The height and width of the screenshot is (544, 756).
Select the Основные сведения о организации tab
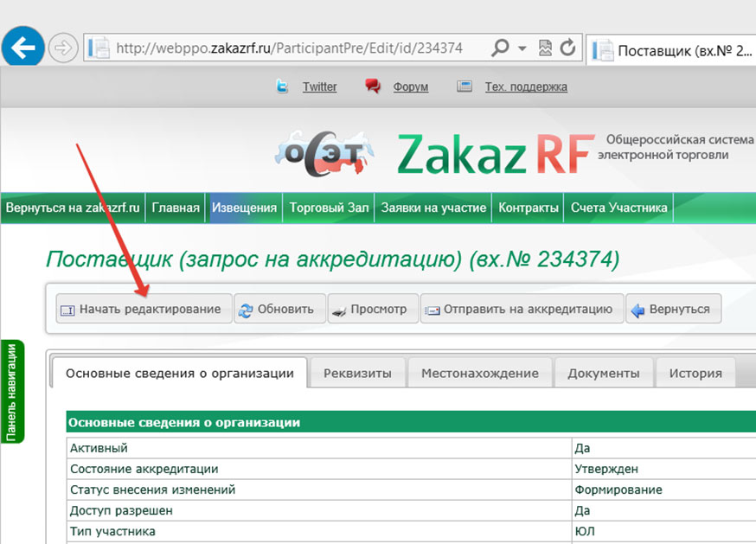coord(179,373)
